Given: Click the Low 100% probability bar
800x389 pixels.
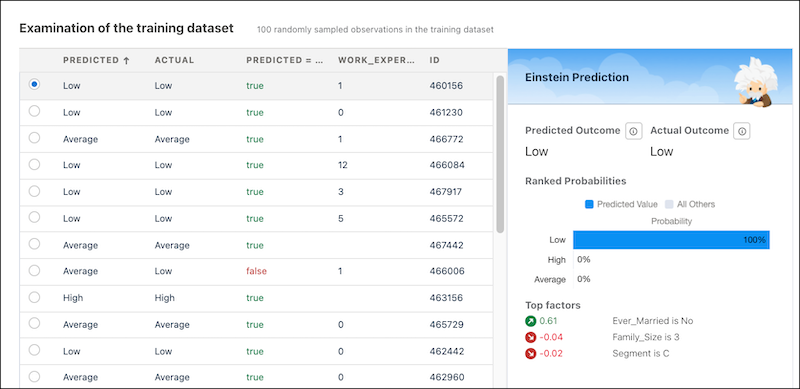Looking at the screenshot, I should pos(671,239).
